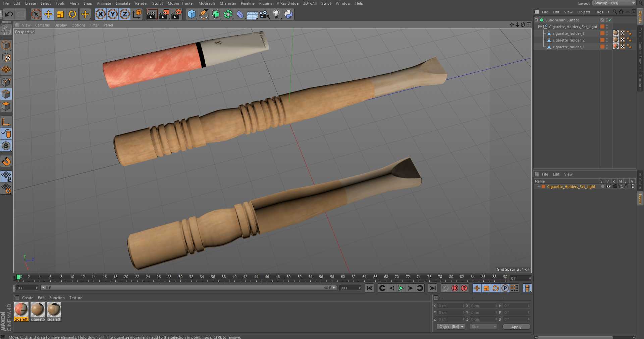Open the Layers side tab
The image size is (644, 339).
[x=640, y=199]
